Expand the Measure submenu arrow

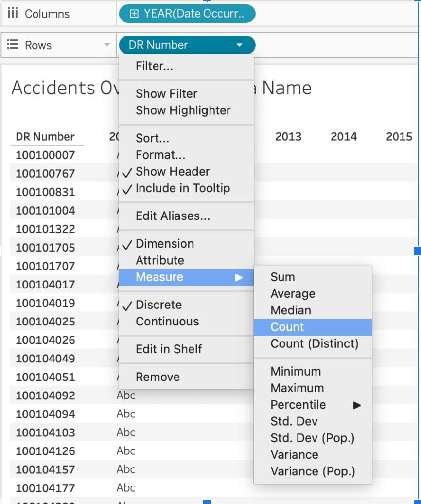tap(239, 277)
